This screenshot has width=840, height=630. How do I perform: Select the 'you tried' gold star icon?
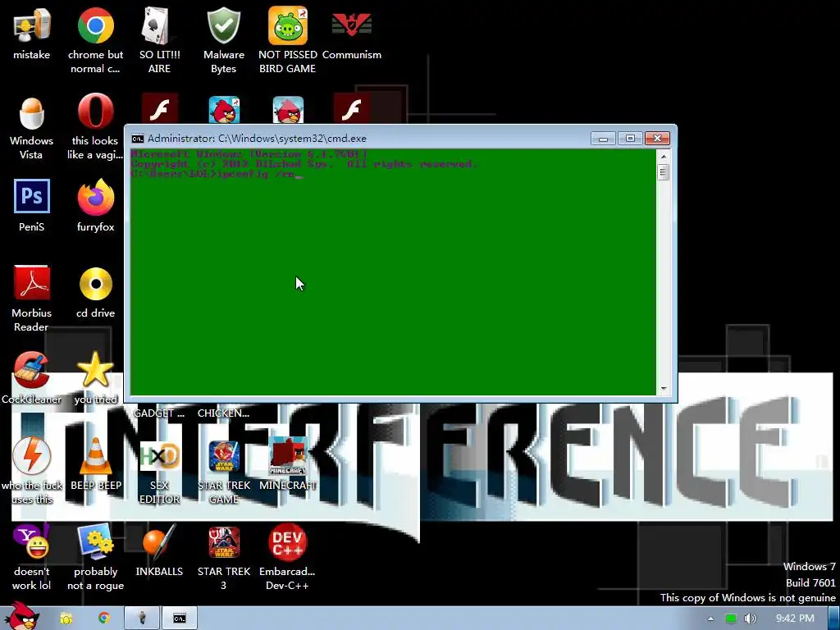click(95, 369)
